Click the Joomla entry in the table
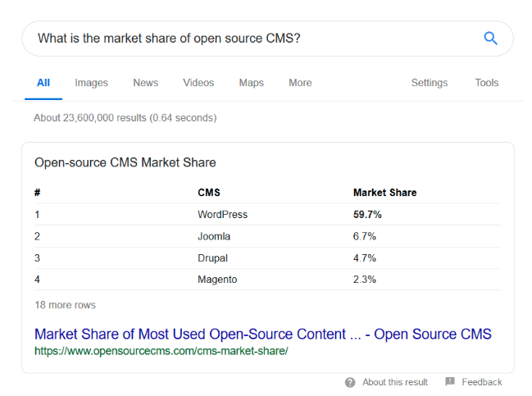The width and height of the screenshot is (532, 396). point(214,236)
